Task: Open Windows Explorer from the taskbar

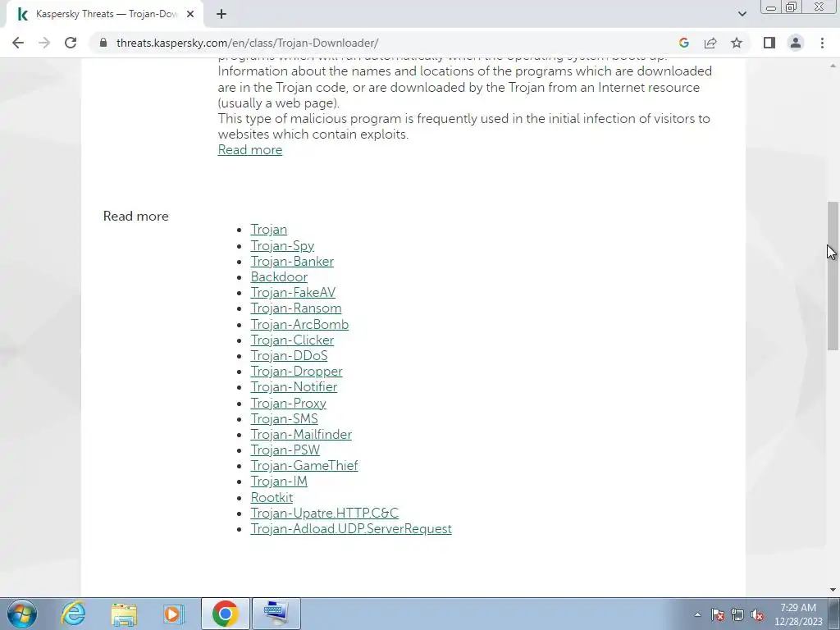Action: tap(124, 614)
